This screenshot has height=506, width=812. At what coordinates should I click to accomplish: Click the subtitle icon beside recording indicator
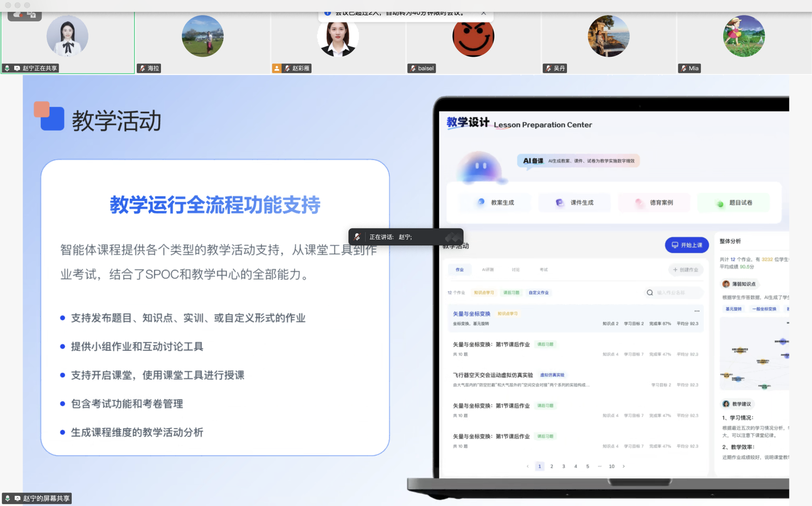tap(32, 15)
